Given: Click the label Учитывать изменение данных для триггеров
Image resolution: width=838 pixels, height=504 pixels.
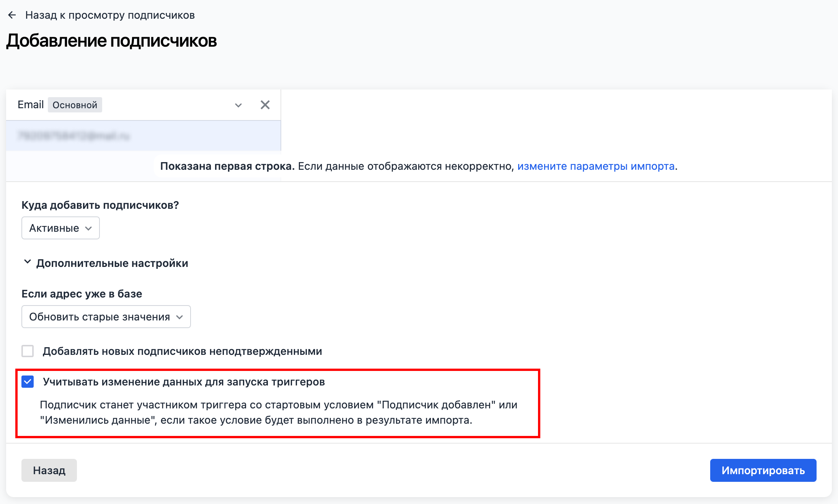Looking at the screenshot, I should tap(184, 382).
